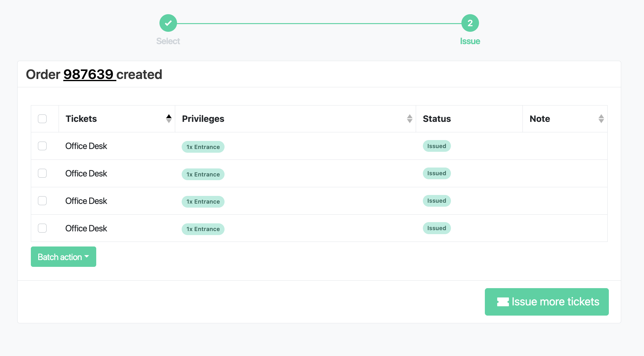Click the Issue more tickets button

(x=547, y=302)
